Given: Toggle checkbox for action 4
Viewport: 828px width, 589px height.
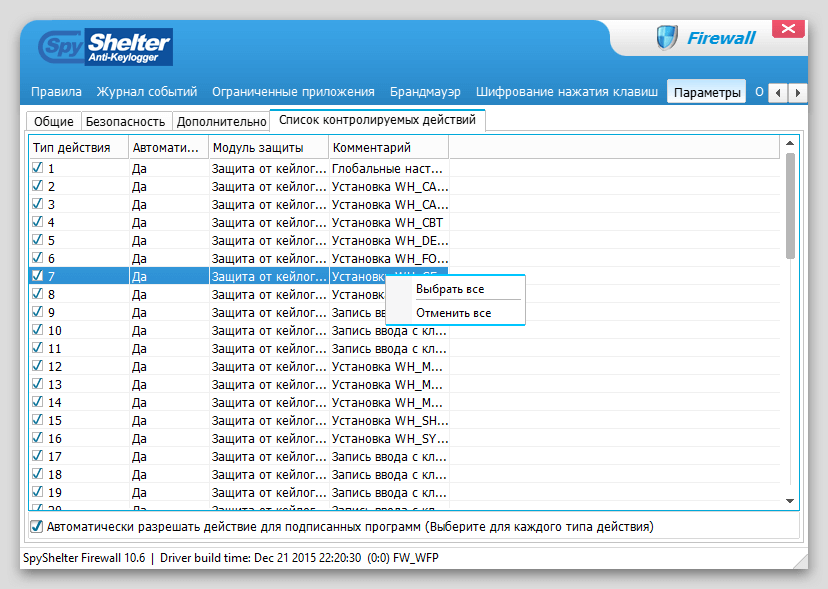Looking at the screenshot, I should click(x=37, y=222).
